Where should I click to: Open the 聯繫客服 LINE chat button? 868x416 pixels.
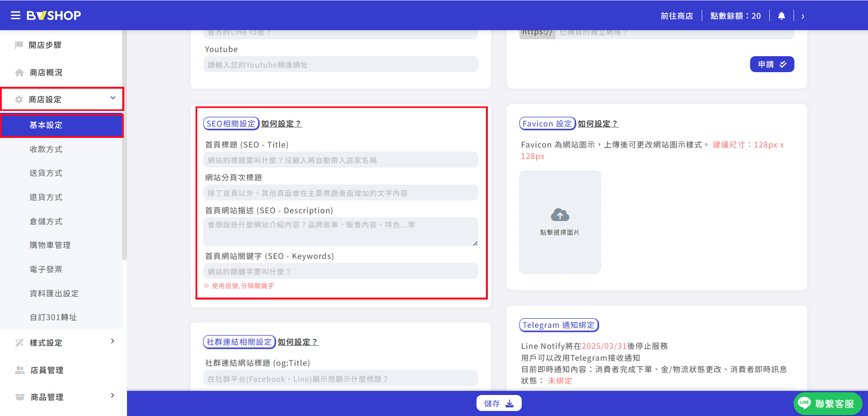pyautogui.click(x=828, y=404)
